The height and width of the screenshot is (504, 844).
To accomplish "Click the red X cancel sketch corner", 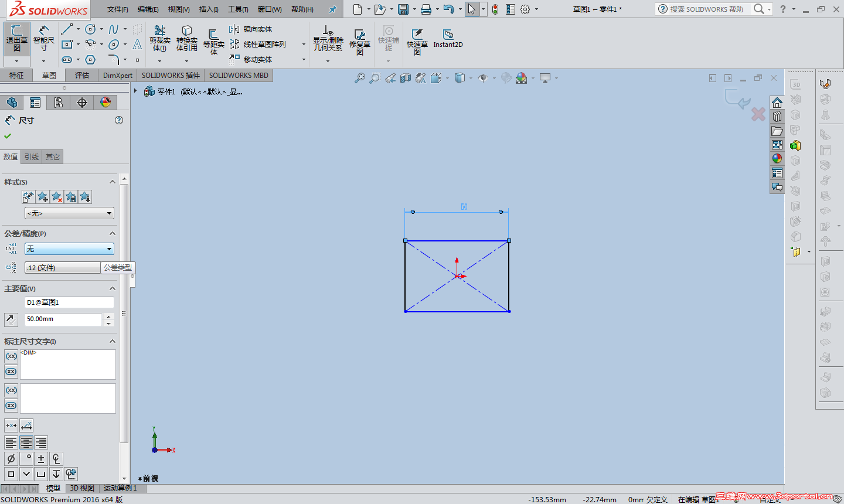I will [758, 114].
